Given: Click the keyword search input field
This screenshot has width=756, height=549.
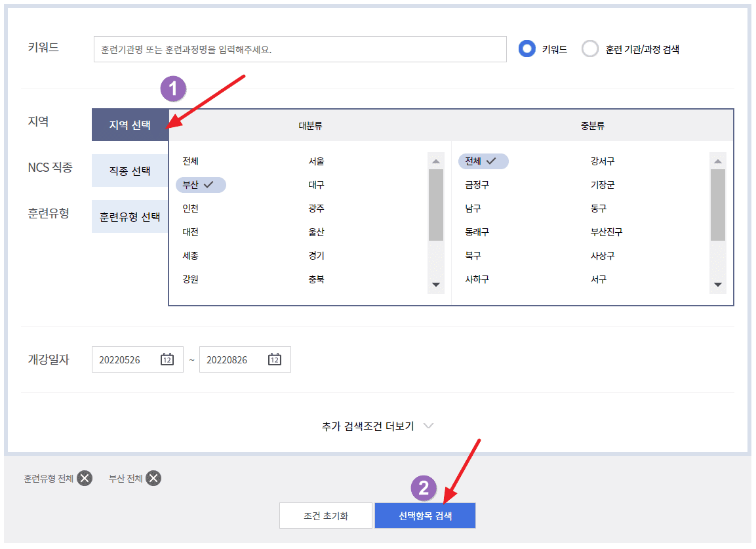Looking at the screenshot, I should pos(300,49).
